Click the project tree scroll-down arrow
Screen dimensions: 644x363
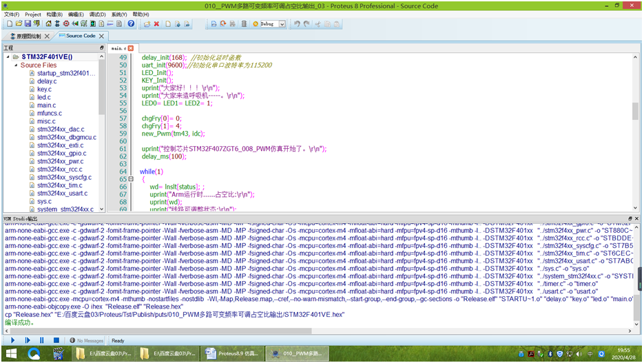coord(101,209)
